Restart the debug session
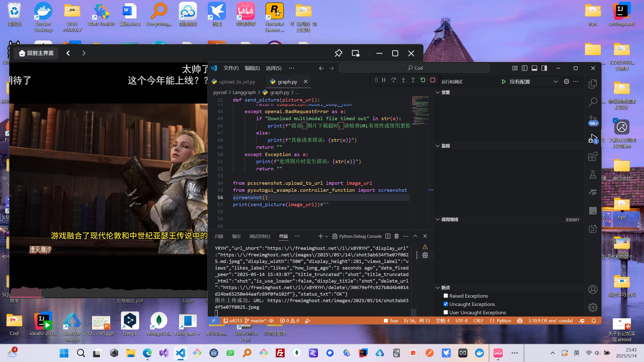Screen dimensions: 644x362 tap(423, 80)
